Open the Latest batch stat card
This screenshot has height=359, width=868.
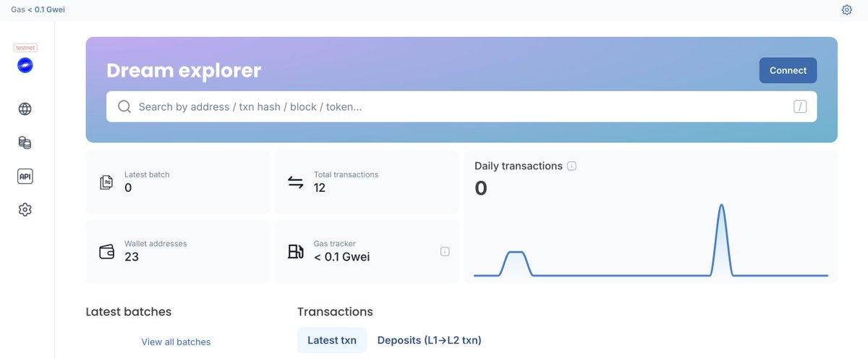click(178, 182)
